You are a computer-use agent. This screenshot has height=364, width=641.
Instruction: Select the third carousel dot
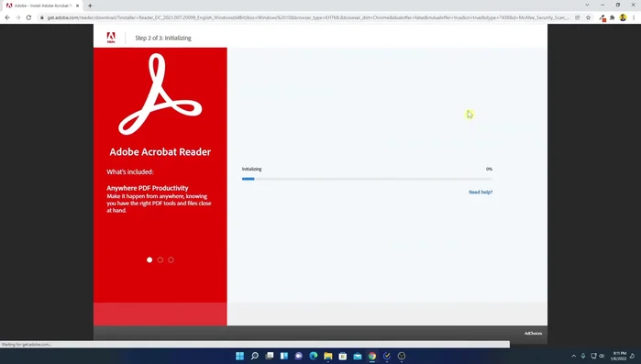pos(171,259)
